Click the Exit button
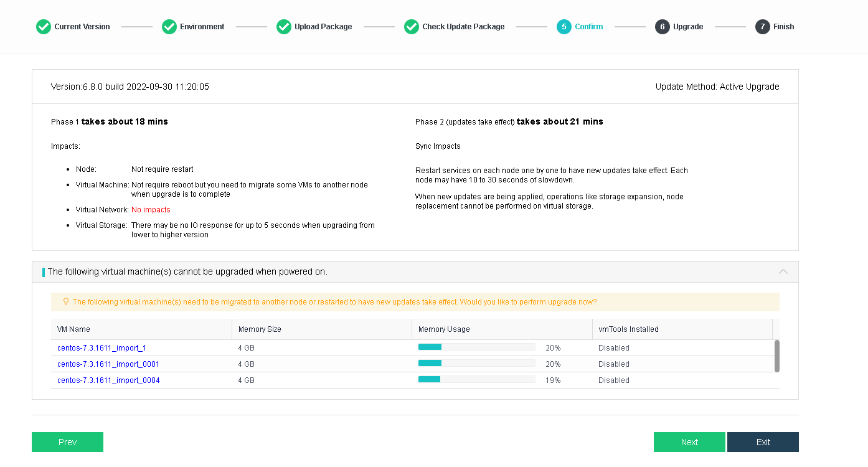 point(763,442)
